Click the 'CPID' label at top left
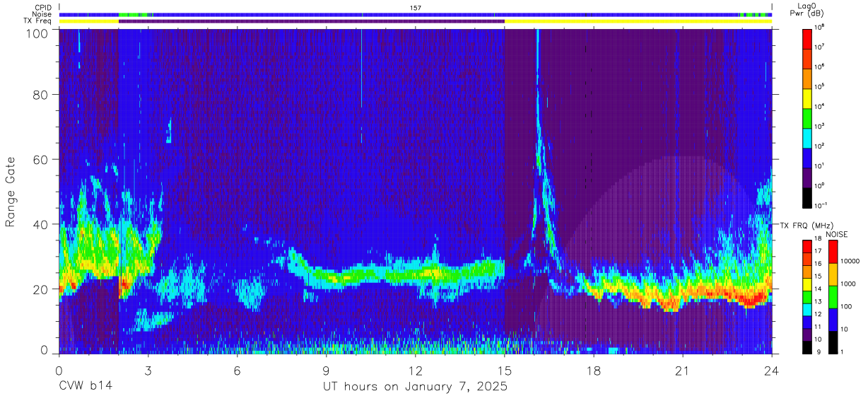The height and width of the screenshot is (401, 868). pos(43,8)
